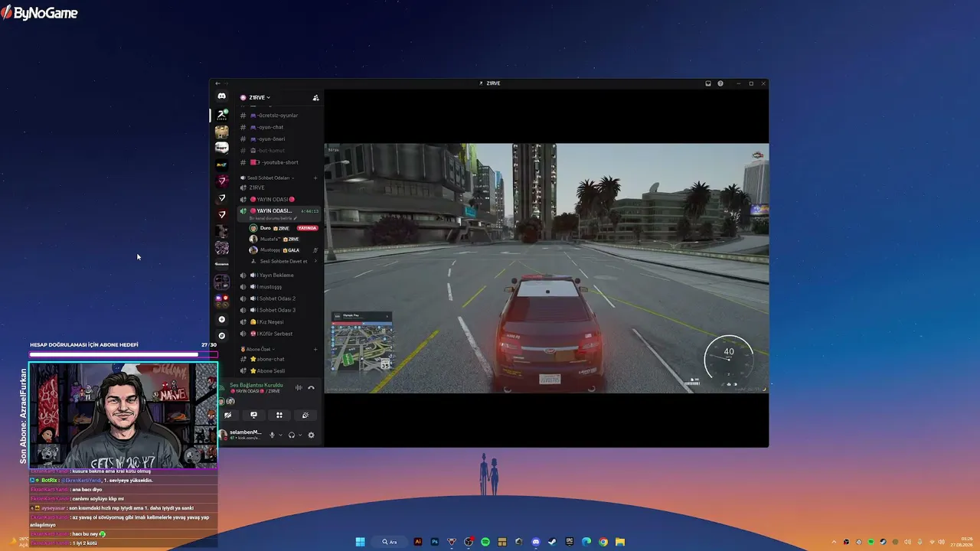Screen dimensions: 980x551
Task: Click the add a server plus icon
Action: click(x=222, y=319)
